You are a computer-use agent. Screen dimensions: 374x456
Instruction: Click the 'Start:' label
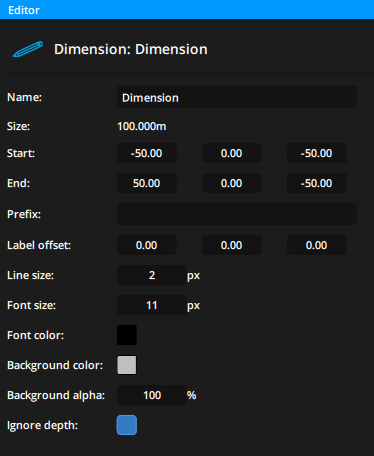point(21,153)
